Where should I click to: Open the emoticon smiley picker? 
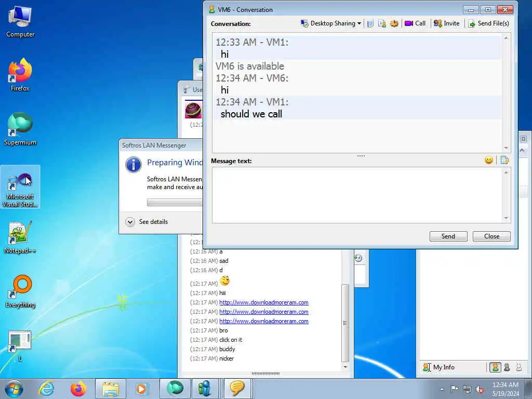[x=488, y=160]
